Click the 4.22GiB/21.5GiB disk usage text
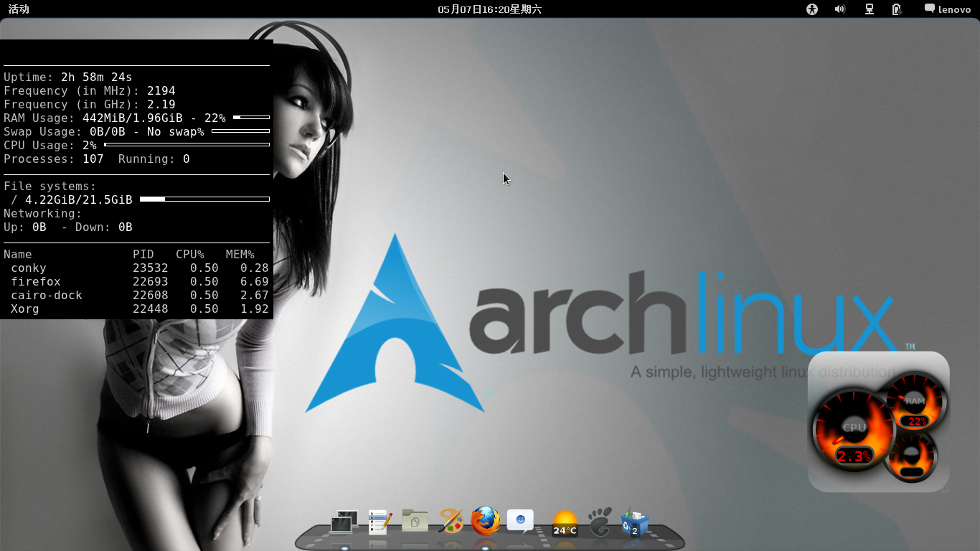Viewport: 980px width, 551px height. 79,200
